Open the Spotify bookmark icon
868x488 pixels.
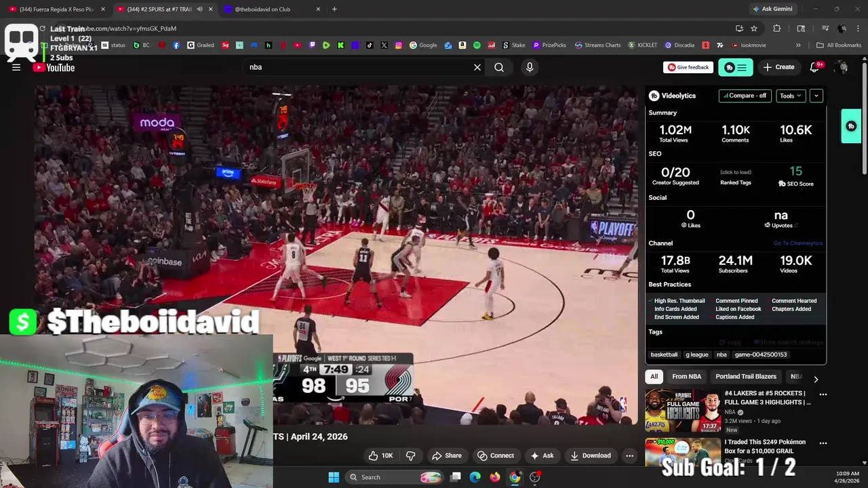coord(477,45)
